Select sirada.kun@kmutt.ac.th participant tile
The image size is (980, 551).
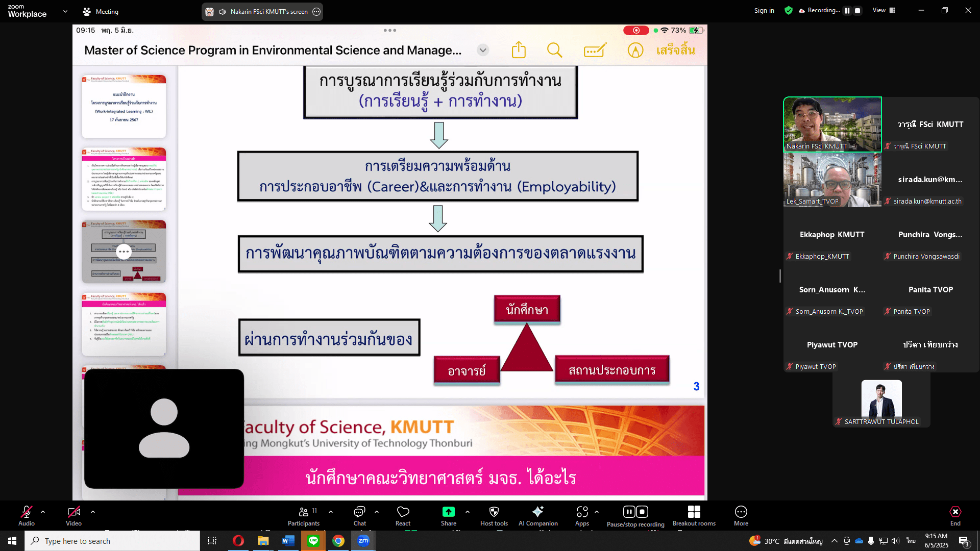[x=930, y=180]
